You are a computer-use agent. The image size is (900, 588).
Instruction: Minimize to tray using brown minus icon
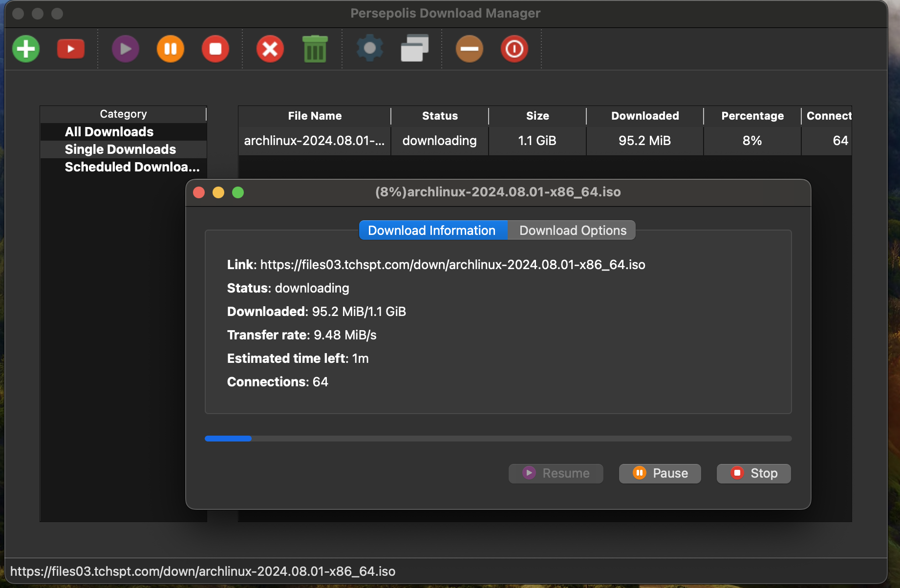[470, 49]
